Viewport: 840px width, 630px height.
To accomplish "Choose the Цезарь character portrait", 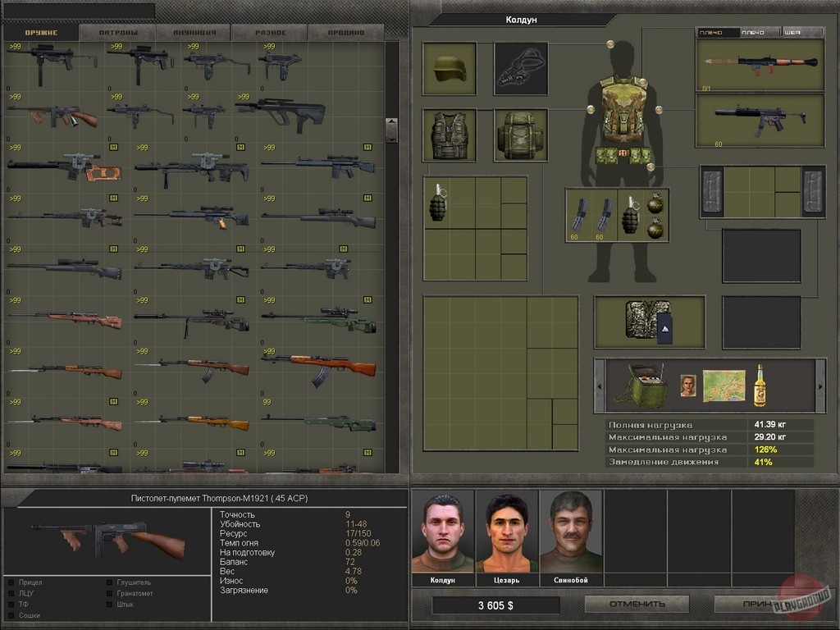I will [x=507, y=532].
